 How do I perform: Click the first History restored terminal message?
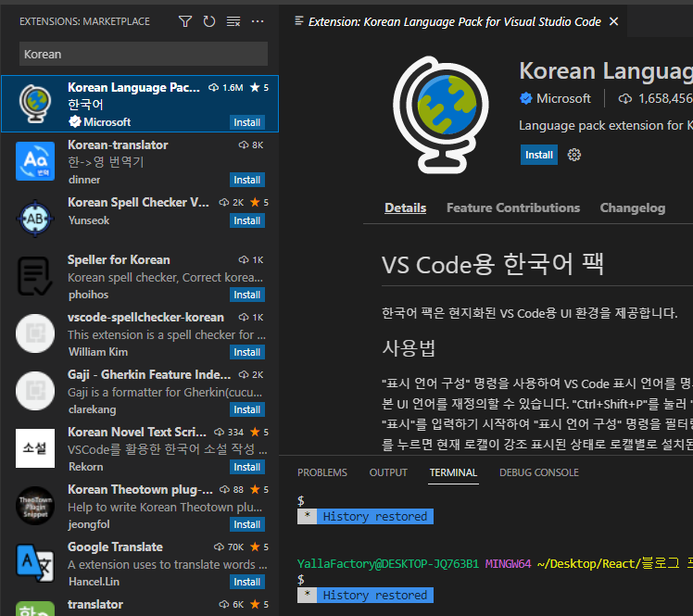375,516
